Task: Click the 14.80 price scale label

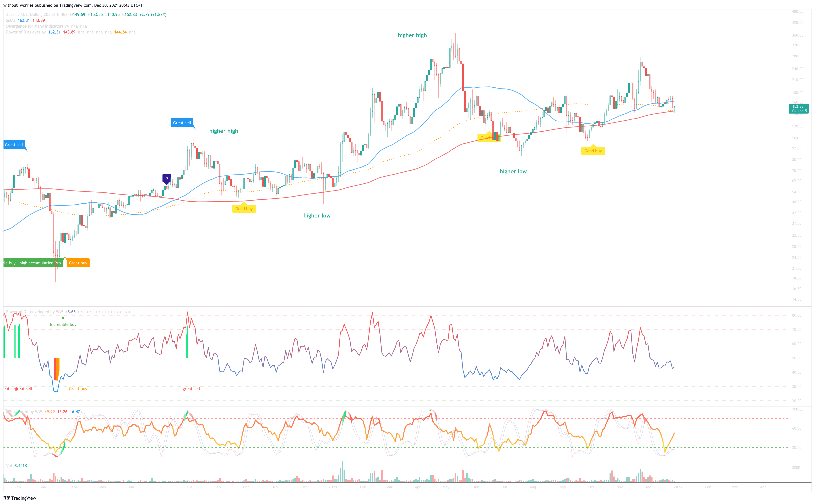Action: point(797,299)
